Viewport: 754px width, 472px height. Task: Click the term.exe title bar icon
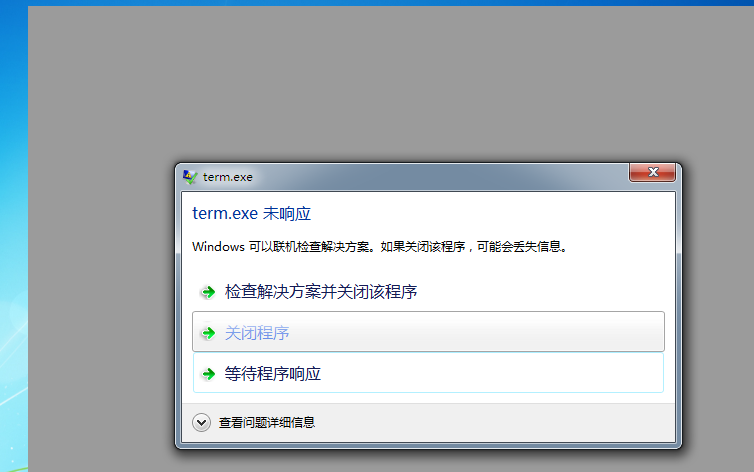click(190, 177)
